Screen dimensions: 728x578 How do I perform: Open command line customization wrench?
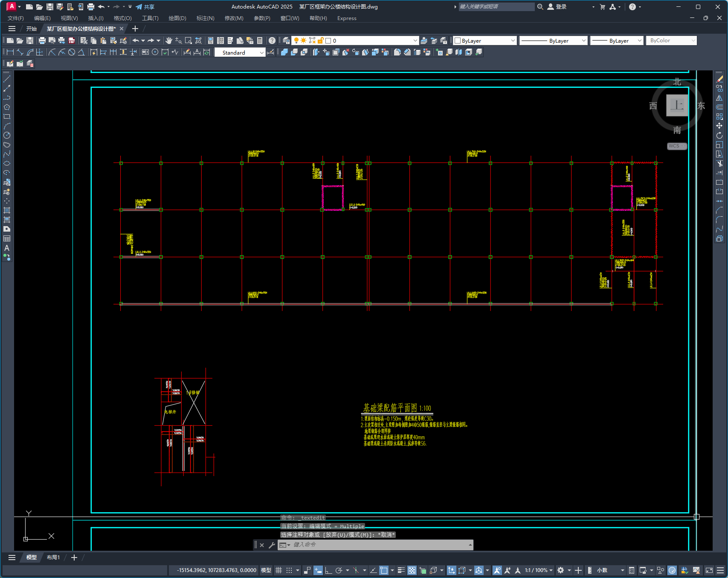[x=272, y=545]
